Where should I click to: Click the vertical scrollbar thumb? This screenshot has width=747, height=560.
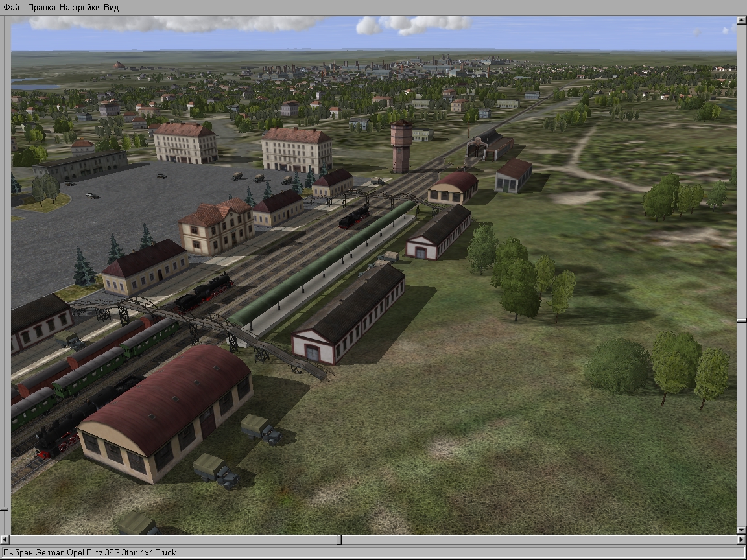(x=741, y=321)
